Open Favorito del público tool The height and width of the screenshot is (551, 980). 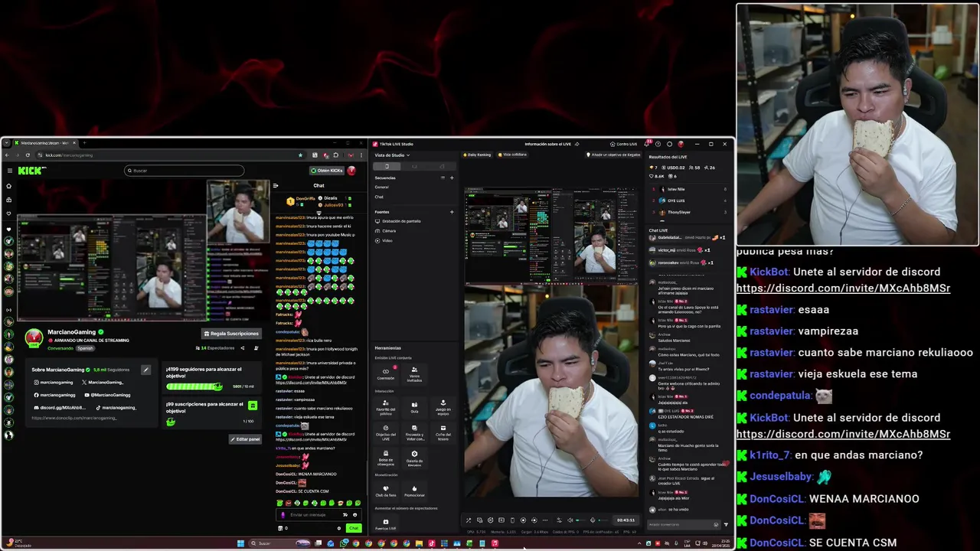click(386, 406)
